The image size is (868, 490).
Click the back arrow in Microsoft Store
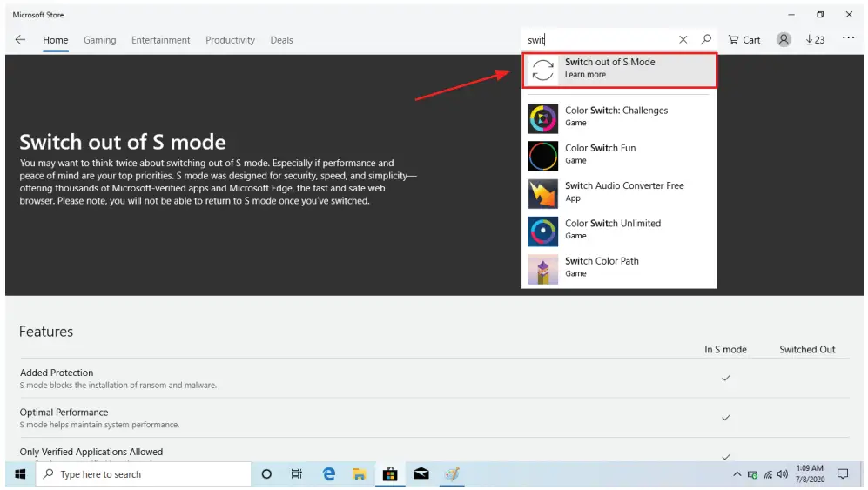[20, 40]
